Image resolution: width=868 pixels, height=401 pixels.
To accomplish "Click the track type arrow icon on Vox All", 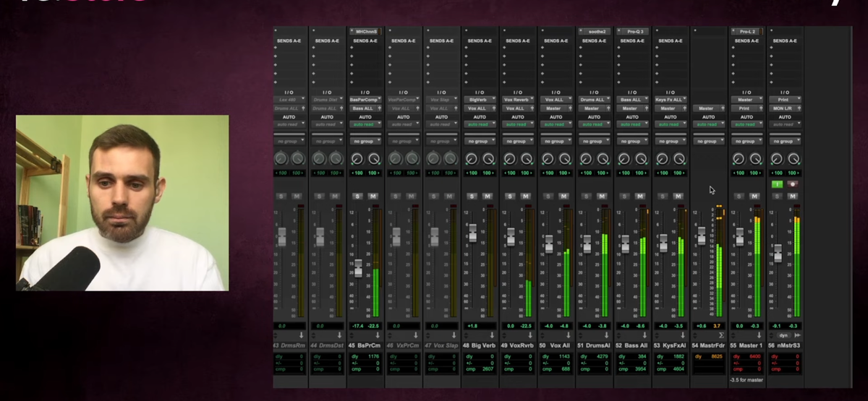I will click(x=569, y=335).
